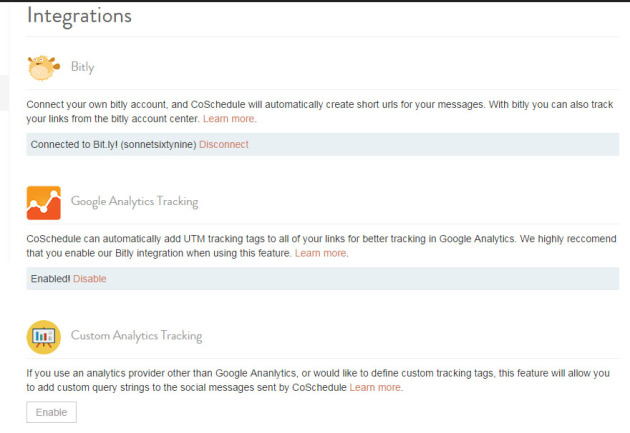630x433 pixels.
Task: Open Learn more link in Bitly description
Action: pos(229,119)
